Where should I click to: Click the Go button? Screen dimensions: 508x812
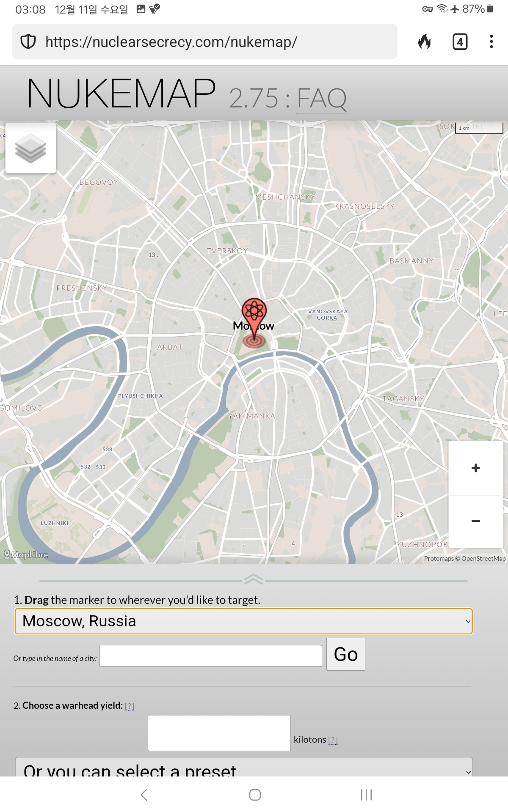point(345,654)
